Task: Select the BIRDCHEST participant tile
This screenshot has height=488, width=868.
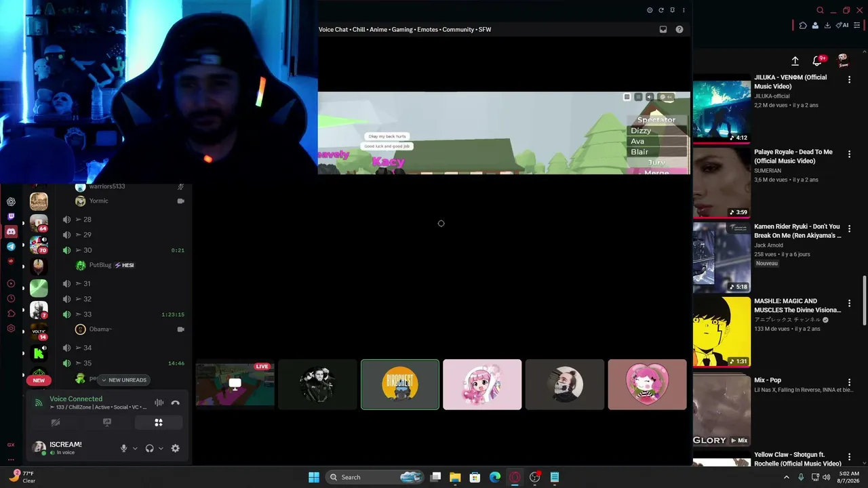Action: point(400,384)
